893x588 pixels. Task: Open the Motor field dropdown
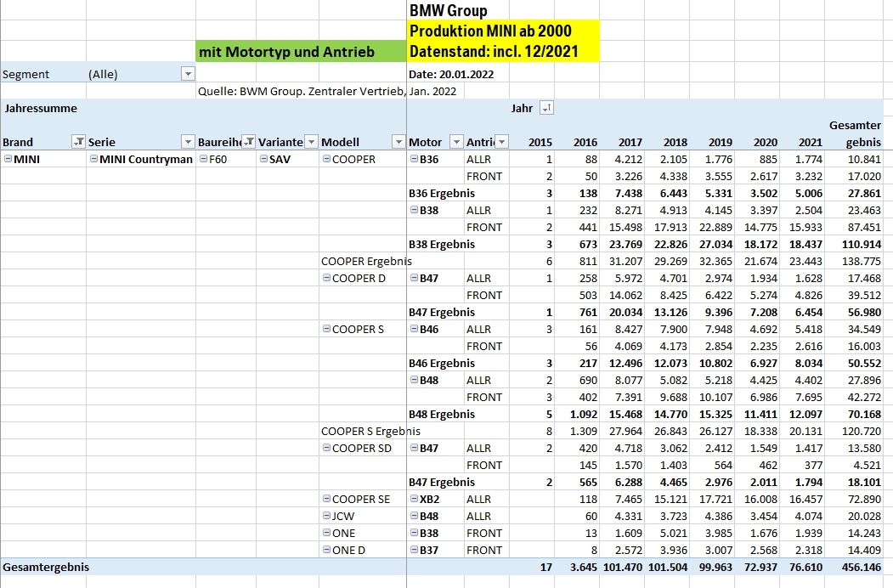456,142
